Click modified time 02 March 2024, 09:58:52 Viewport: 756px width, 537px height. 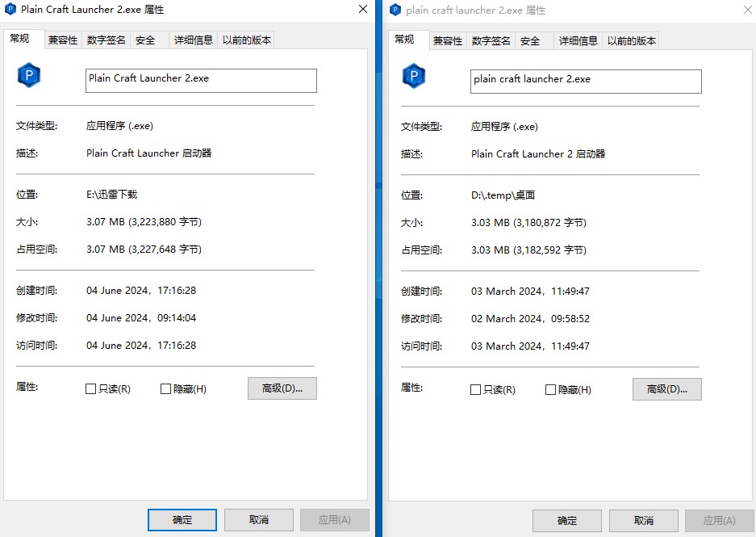coord(530,319)
